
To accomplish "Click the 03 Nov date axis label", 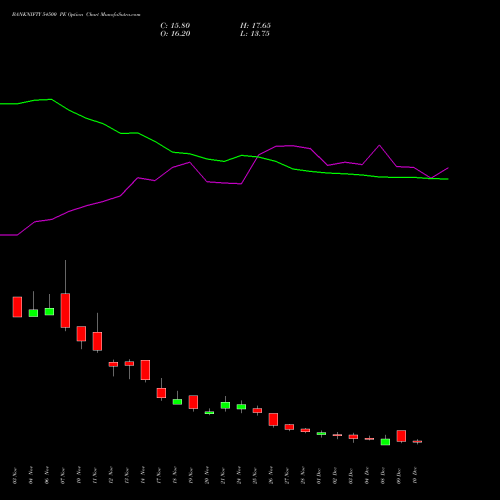I will [15, 475].
